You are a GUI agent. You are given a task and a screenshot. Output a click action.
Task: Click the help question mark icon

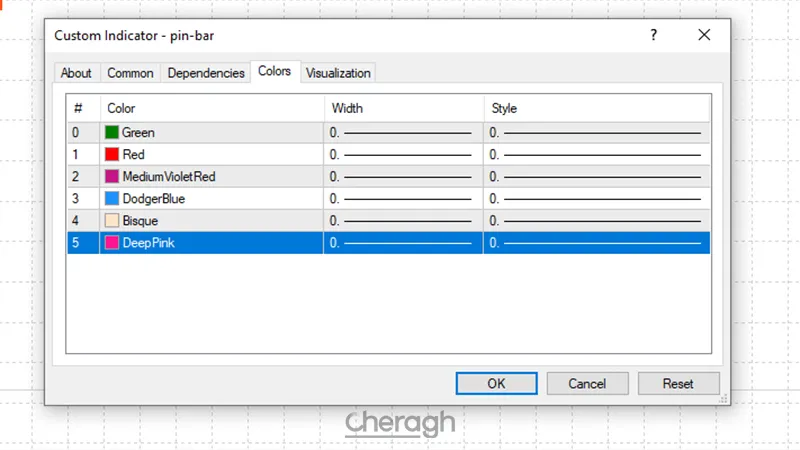coord(654,35)
